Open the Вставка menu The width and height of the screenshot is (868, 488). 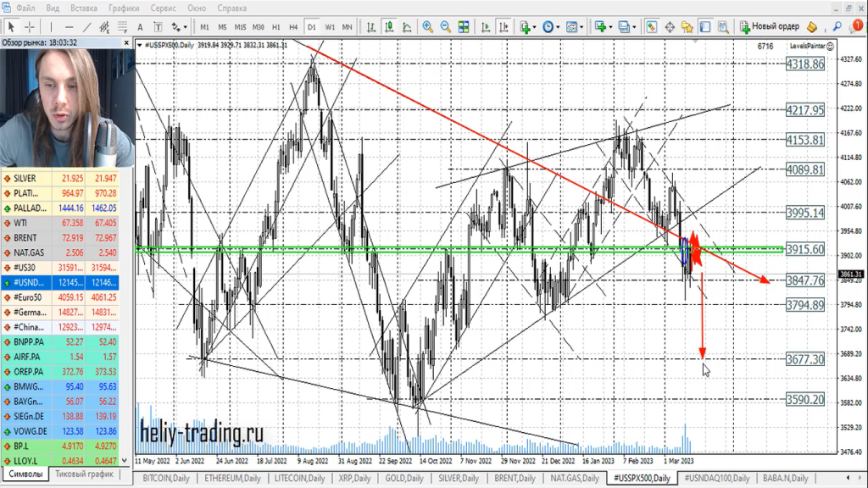click(x=84, y=8)
